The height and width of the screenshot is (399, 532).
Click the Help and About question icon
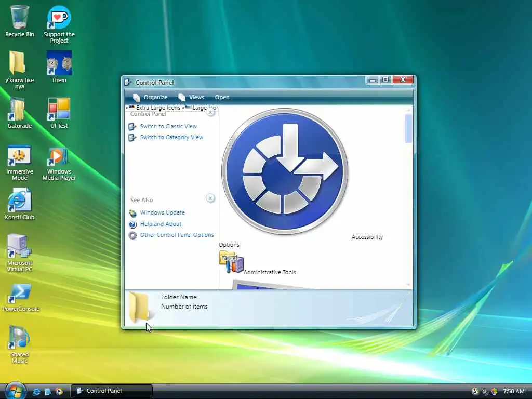(132, 224)
